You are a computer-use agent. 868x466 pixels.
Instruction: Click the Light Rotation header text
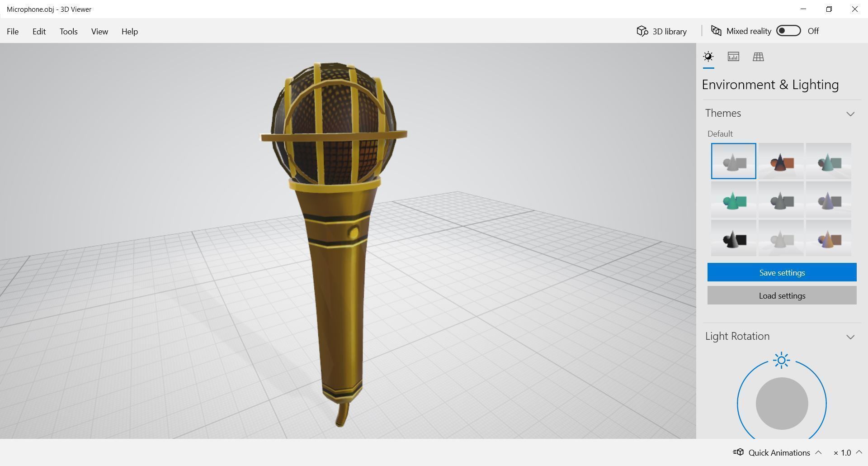[x=737, y=336]
